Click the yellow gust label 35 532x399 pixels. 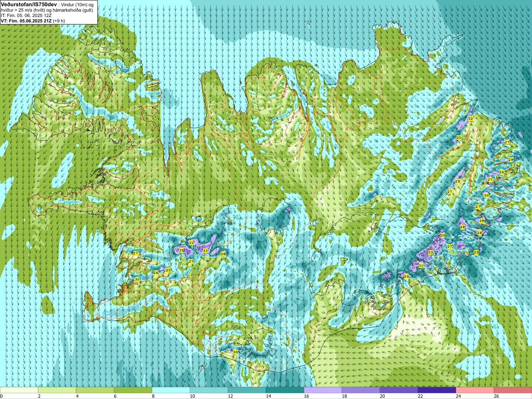coord(181,250)
